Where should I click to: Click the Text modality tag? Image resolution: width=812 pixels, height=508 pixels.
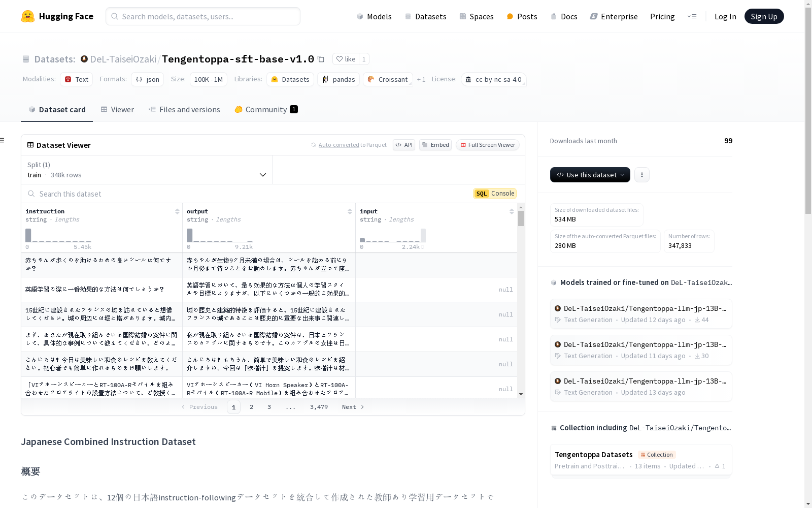click(77, 79)
